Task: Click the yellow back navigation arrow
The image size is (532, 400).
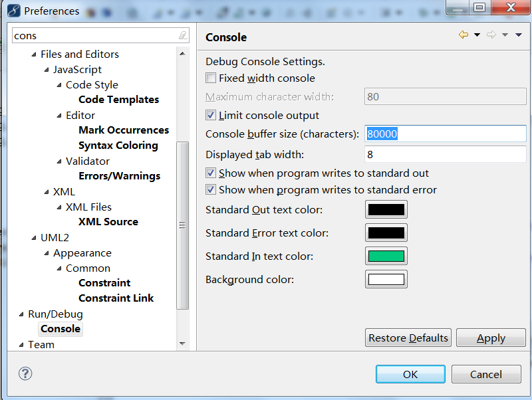Action: pos(464,35)
